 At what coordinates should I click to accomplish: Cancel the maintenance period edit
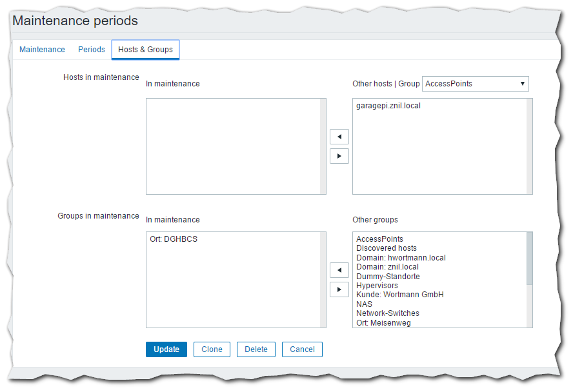pos(302,349)
